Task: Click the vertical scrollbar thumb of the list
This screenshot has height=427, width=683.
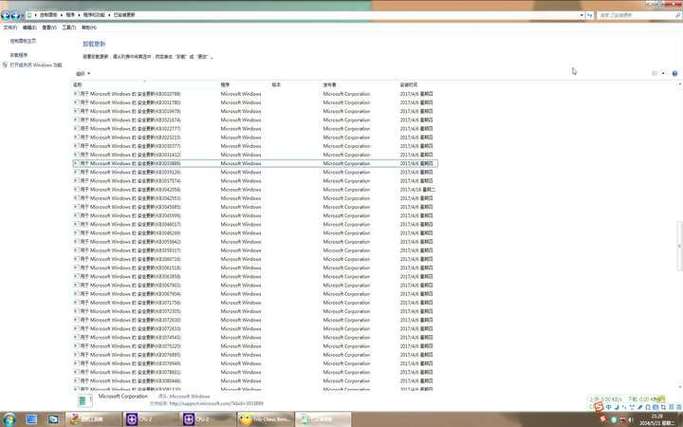Action: coord(680,246)
